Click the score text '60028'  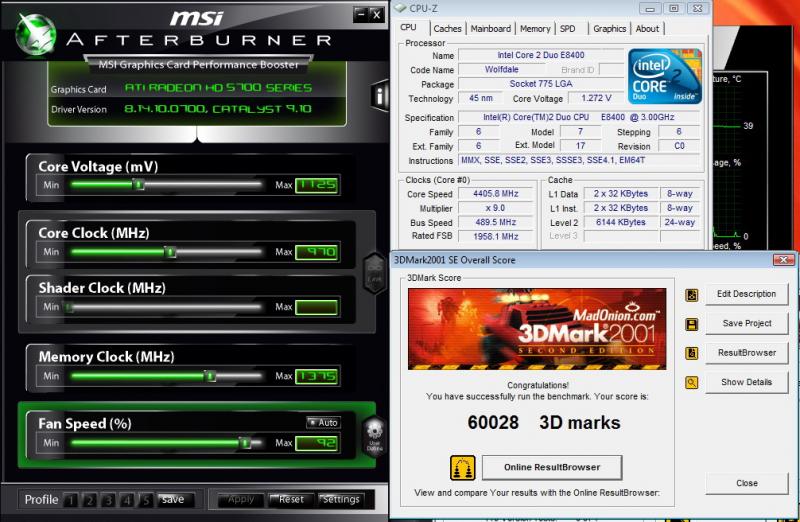coord(493,422)
